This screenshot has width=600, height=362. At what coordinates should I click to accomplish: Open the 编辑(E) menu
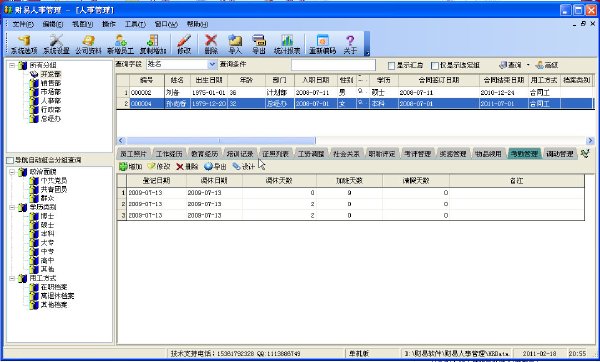(52, 24)
